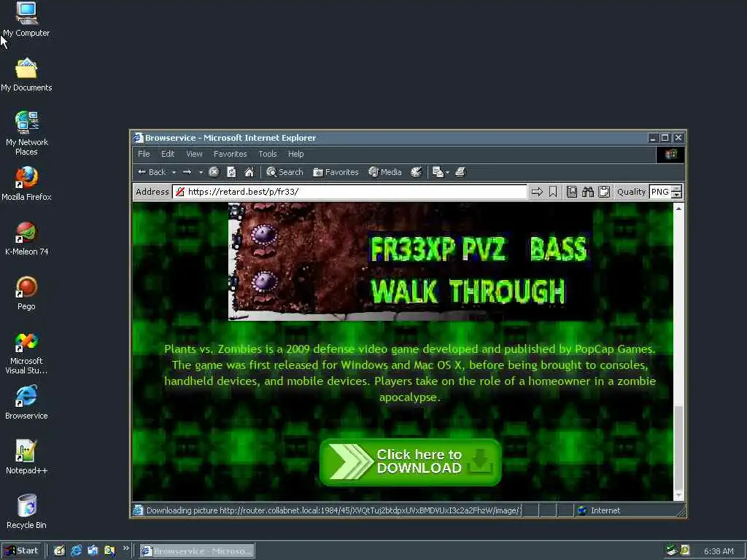Click the page scrollbar up arrow
747x560 pixels.
click(x=678, y=208)
